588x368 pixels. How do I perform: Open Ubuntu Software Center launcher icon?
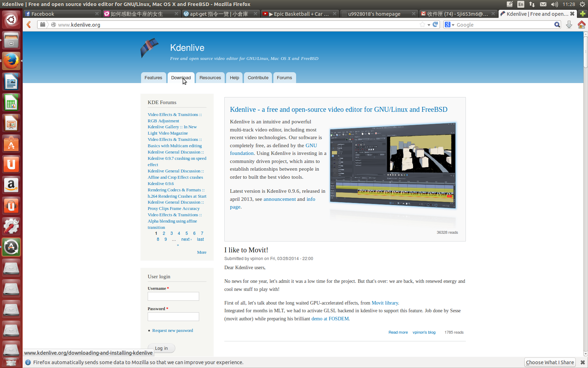coord(11,144)
